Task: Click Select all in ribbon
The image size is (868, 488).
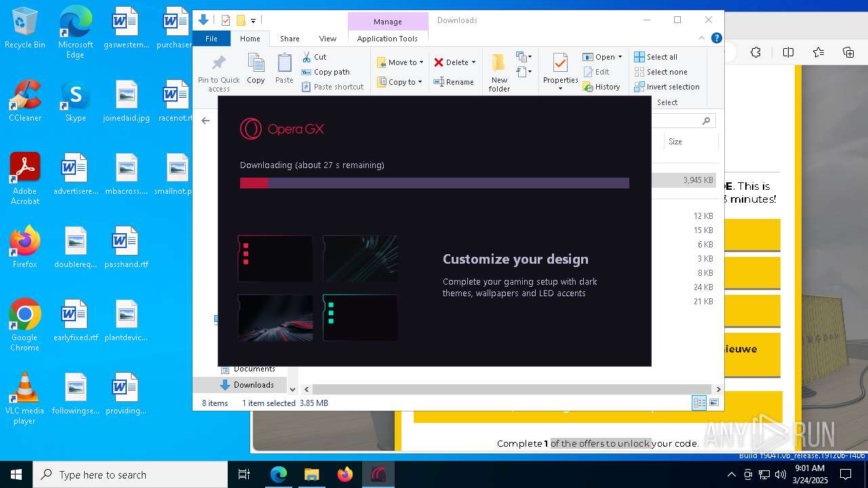Action: coord(656,57)
